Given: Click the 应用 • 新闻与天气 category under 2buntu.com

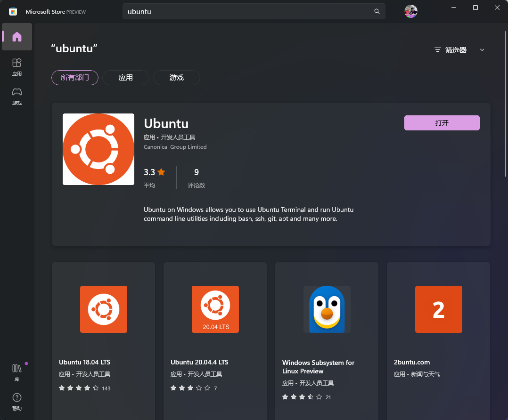Looking at the screenshot, I should [x=417, y=374].
